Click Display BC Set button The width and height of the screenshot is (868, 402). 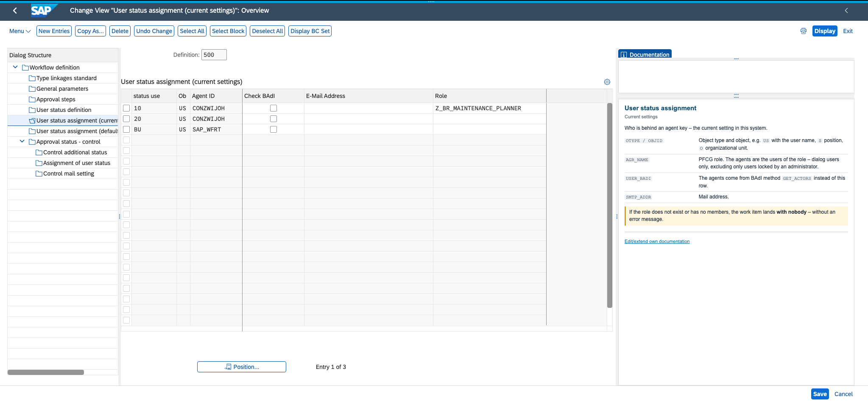(x=310, y=31)
